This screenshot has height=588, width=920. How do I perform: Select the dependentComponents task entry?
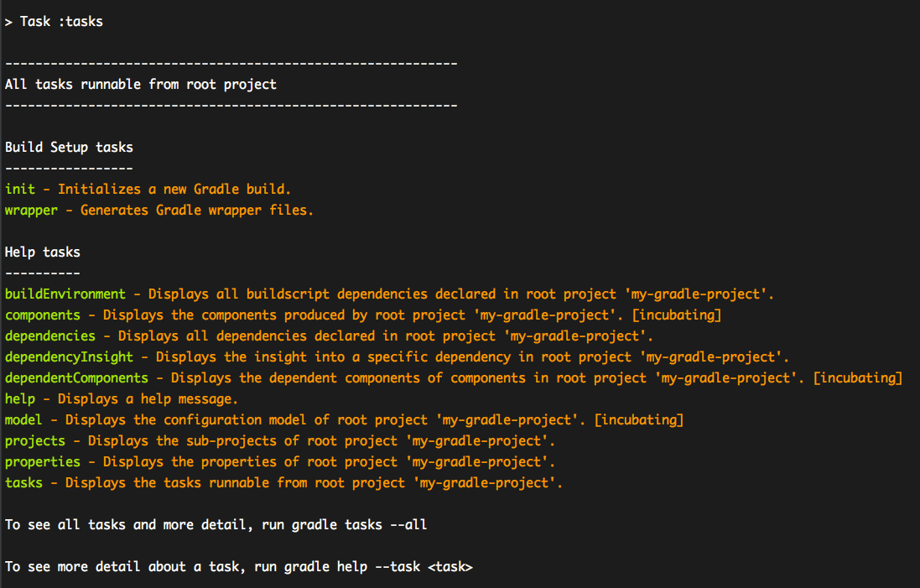75,377
